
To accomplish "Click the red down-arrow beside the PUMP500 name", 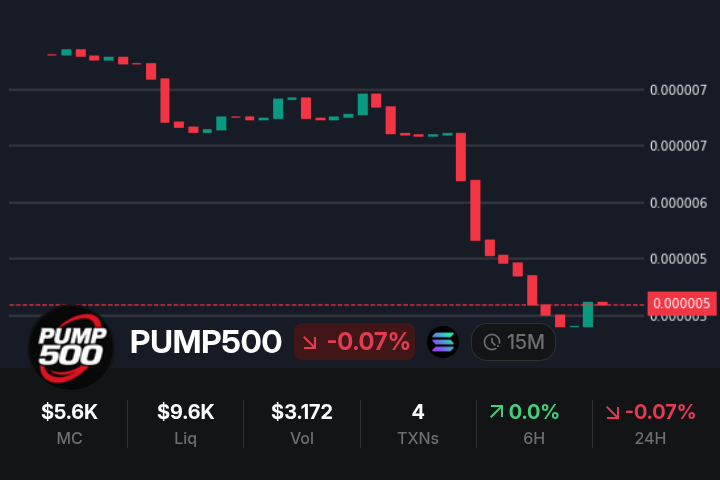I will (x=310, y=343).
